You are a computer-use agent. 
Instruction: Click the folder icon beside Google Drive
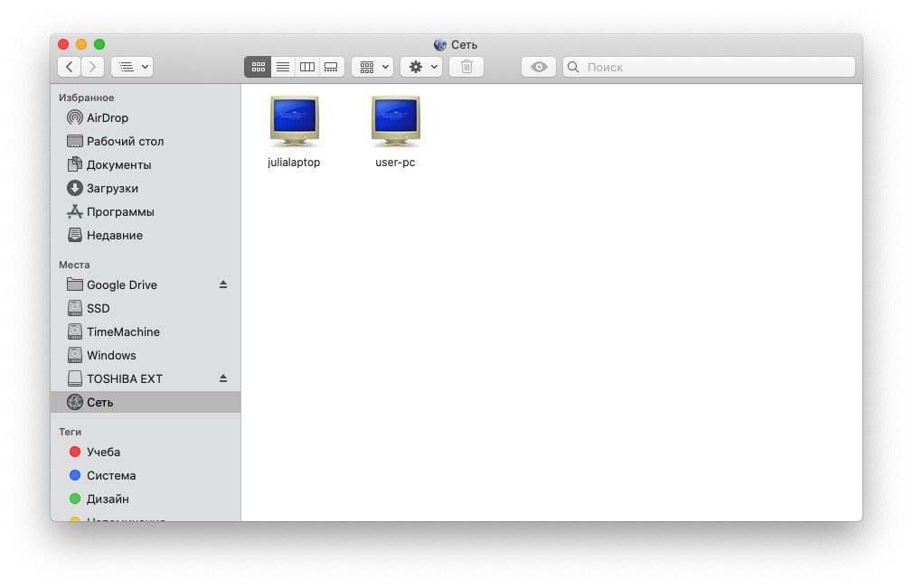click(74, 285)
